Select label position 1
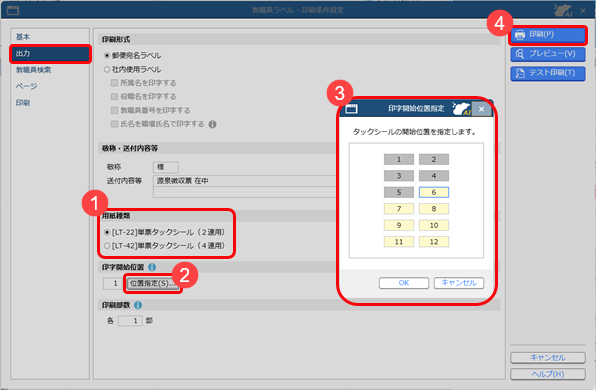The image size is (596, 390). [x=399, y=159]
